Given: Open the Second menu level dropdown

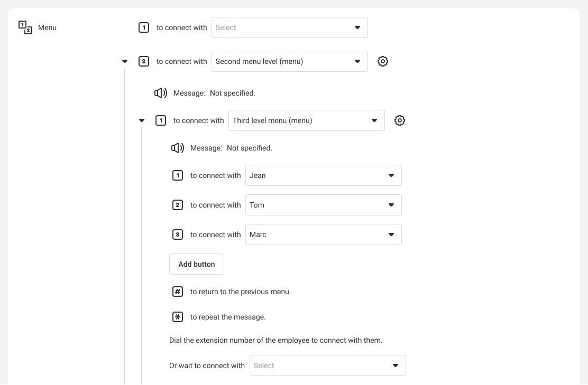Looking at the screenshot, I should pyautogui.click(x=289, y=61).
